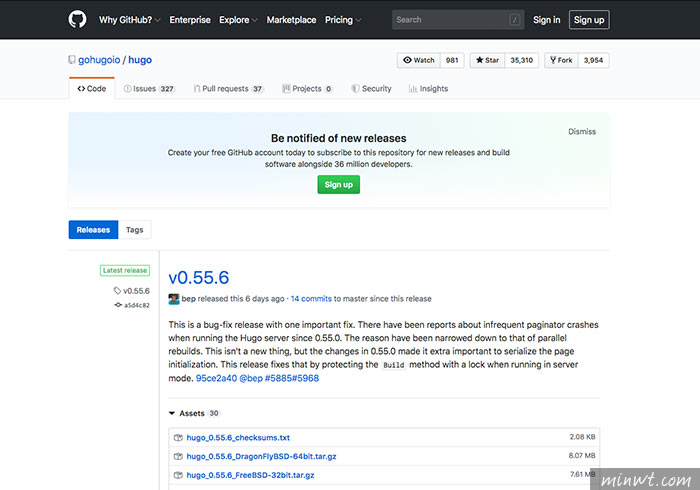The image size is (700, 490).
Task: Open the Enterprise menu item
Action: [190, 20]
